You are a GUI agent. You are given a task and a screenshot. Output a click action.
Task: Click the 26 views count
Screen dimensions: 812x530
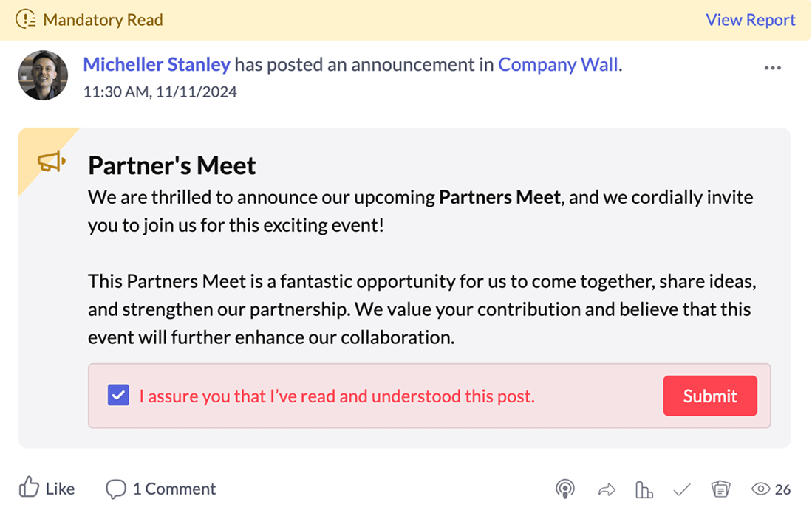[783, 489]
